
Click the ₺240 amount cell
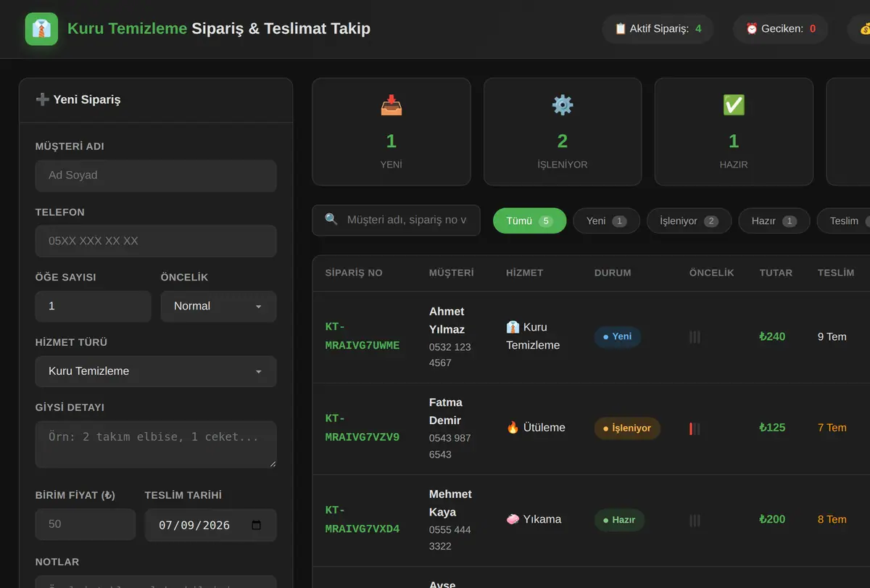pyautogui.click(x=772, y=336)
